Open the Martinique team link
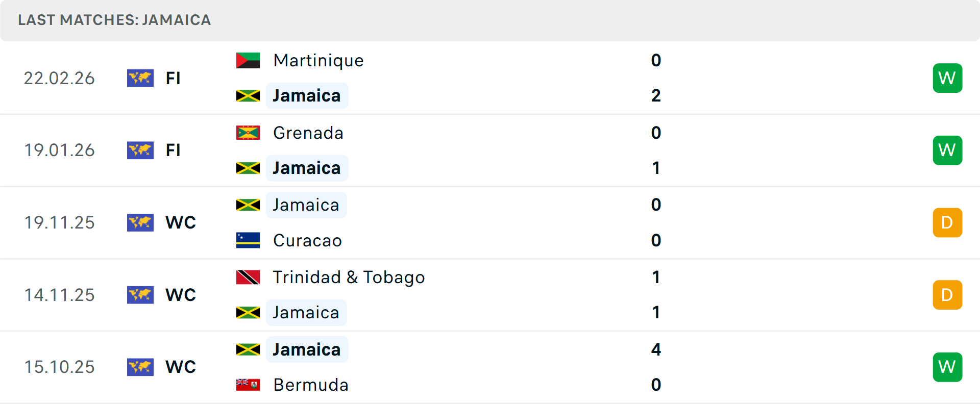The width and height of the screenshot is (980, 404). click(318, 61)
